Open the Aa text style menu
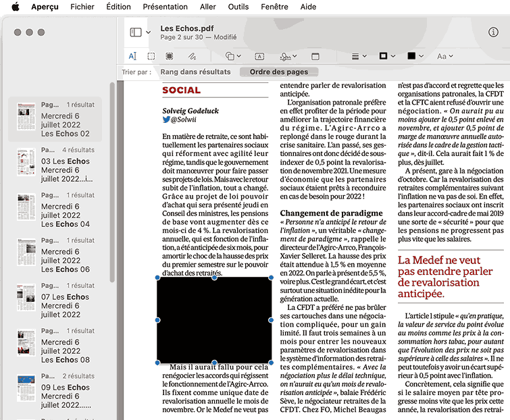This screenshot has height=420, width=510. [444, 57]
